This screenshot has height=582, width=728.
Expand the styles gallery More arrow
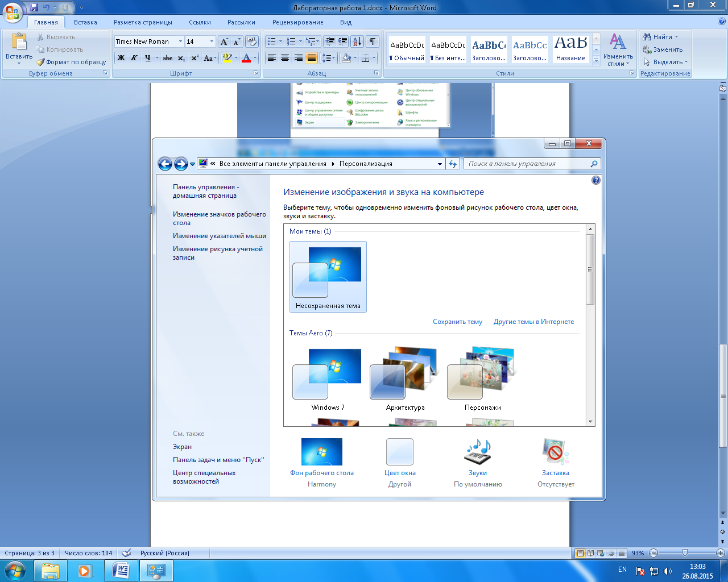[596, 61]
